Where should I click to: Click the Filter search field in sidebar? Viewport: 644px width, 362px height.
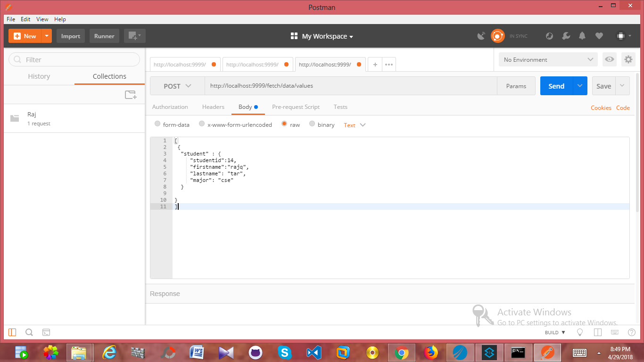click(74, 59)
